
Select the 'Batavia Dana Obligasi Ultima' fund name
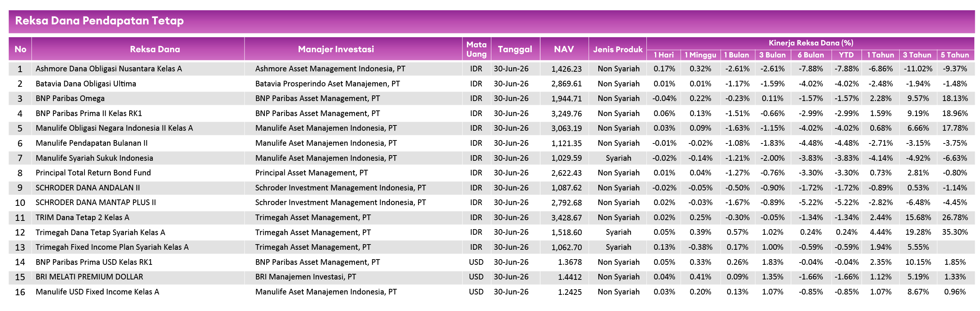pos(86,84)
